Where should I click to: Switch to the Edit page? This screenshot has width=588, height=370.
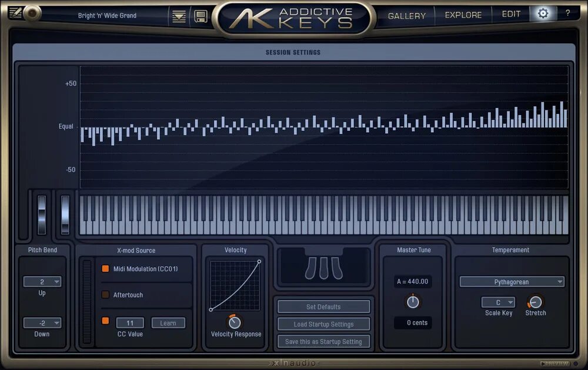coord(511,14)
